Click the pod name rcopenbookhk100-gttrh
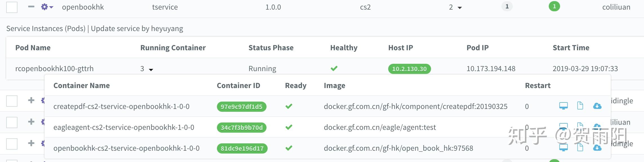This screenshot has height=162, width=644. coord(54,69)
